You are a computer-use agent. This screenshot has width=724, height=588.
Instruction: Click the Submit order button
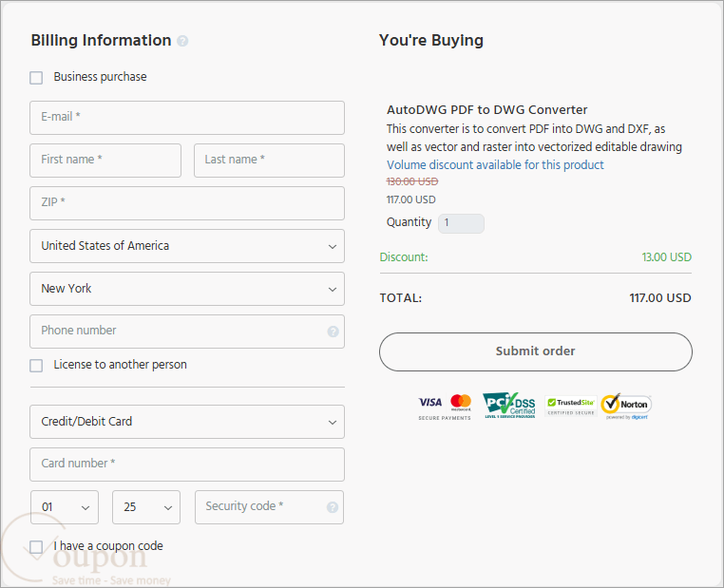536,351
